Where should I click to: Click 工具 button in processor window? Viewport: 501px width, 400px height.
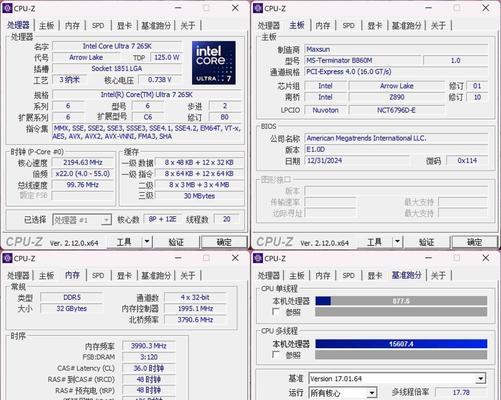pyautogui.click(x=124, y=242)
